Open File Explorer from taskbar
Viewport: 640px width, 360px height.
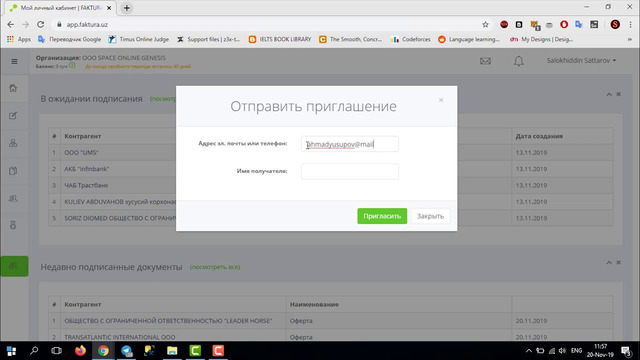[172, 351]
